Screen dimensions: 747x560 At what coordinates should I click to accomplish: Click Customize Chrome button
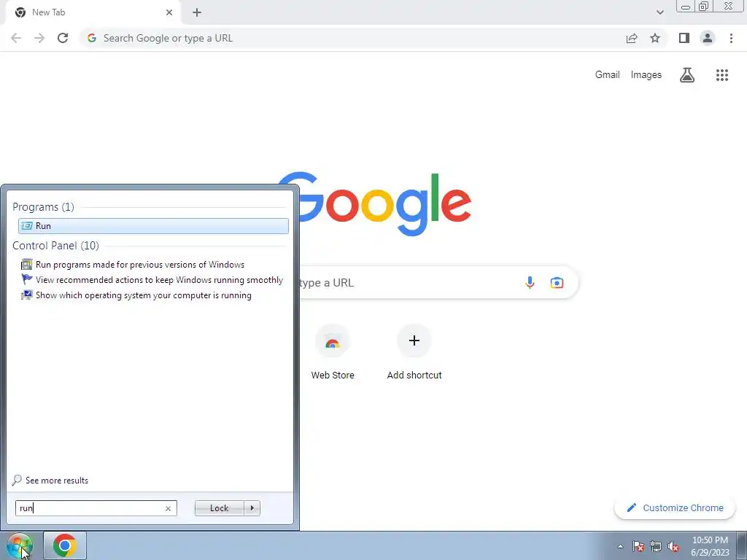(x=675, y=507)
